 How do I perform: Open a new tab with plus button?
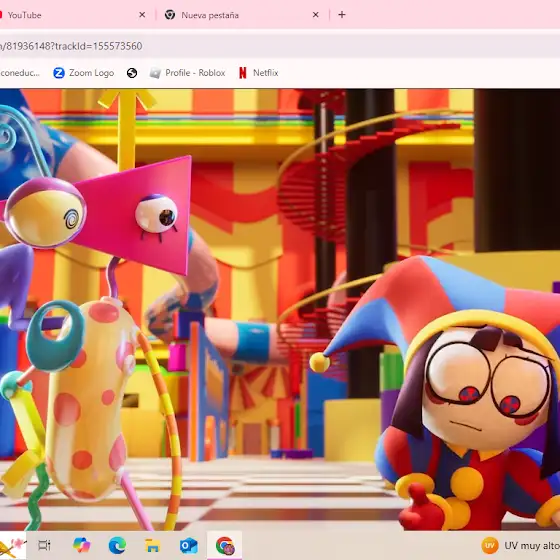(x=342, y=15)
